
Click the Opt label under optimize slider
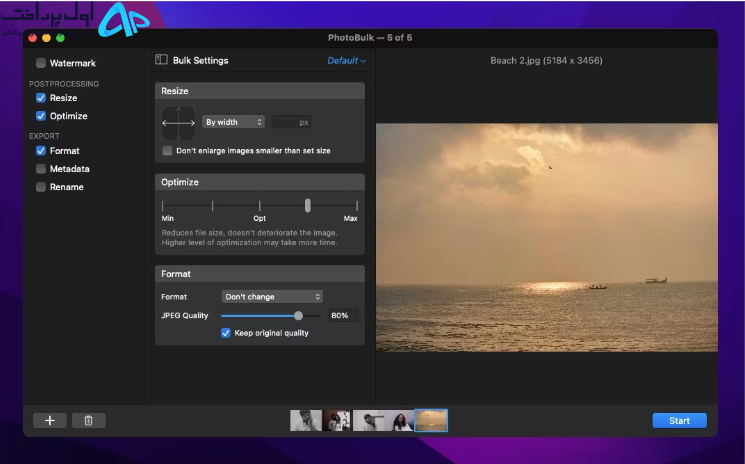coord(259,218)
